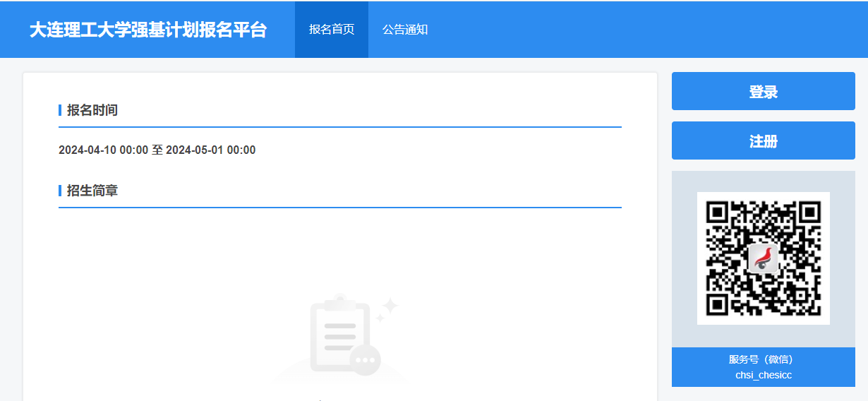Click the date text 2024-04-10 00:00 至 2024-05-01 00:00

(x=157, y=150)
